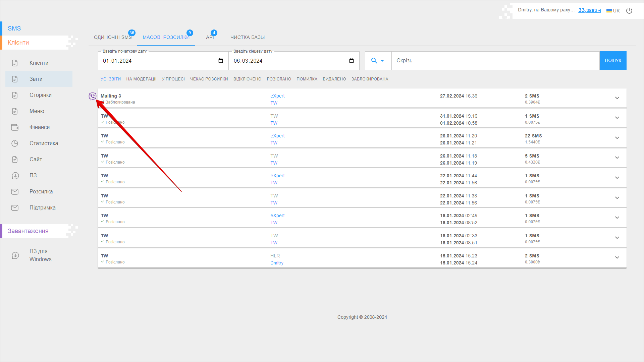Viewport: 644px width, 362px height.
Task: Open the end date calendar picker icon
Action: (x=352, y=61)
